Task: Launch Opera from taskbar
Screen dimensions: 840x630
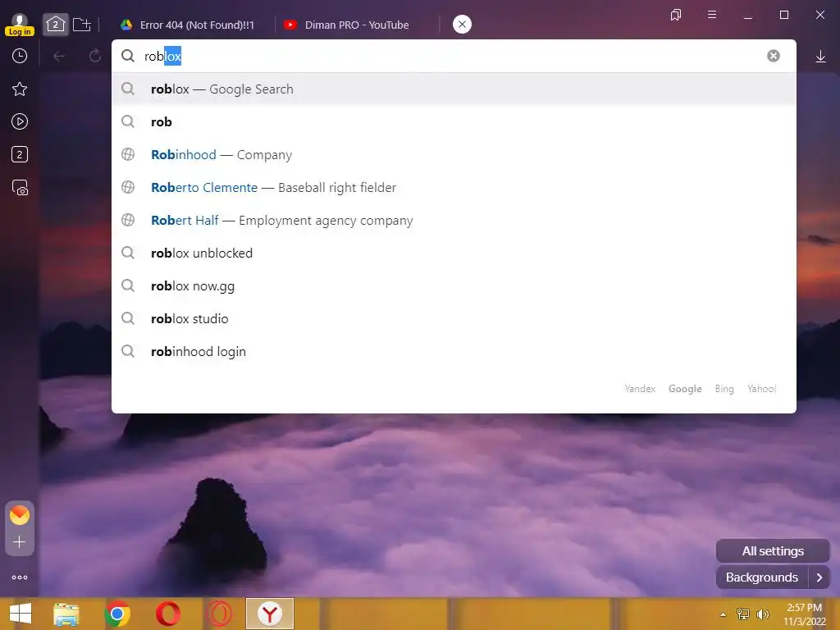Action: tap(167, 614)
